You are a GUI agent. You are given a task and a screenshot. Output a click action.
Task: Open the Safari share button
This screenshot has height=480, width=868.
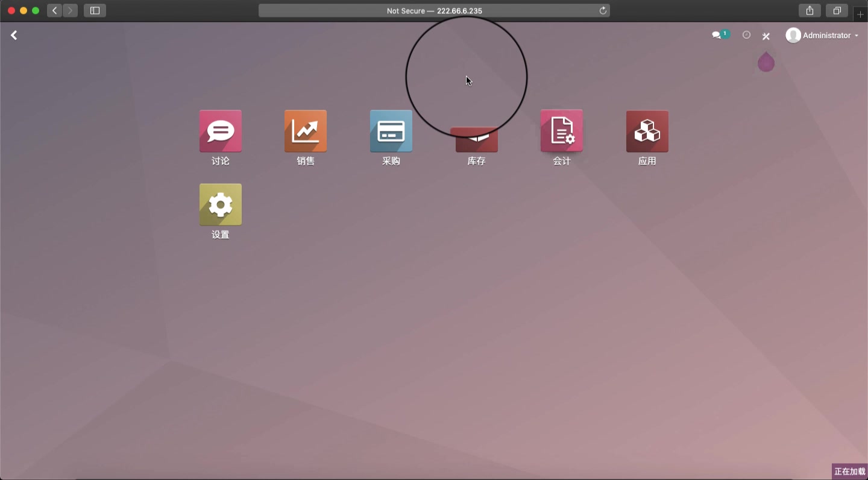click(x=810, y=10)
